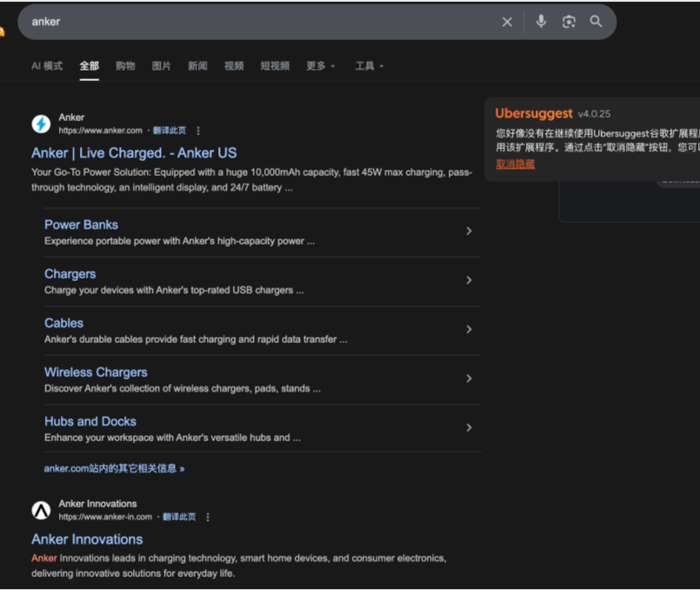Click the Anker Innovations logo favicon

(x=41, y=510)
